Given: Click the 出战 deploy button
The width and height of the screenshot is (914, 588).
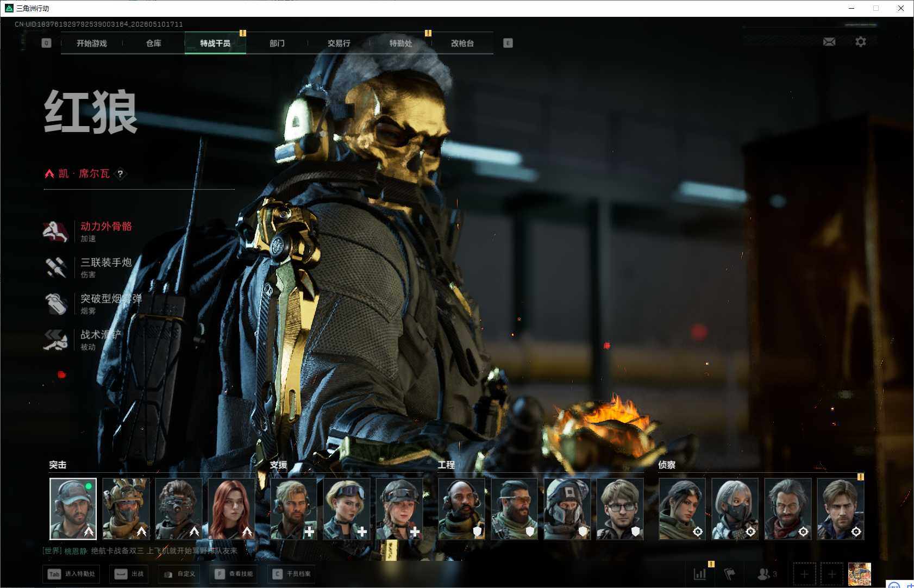Looking at the screenshot, I should point(129,574).
